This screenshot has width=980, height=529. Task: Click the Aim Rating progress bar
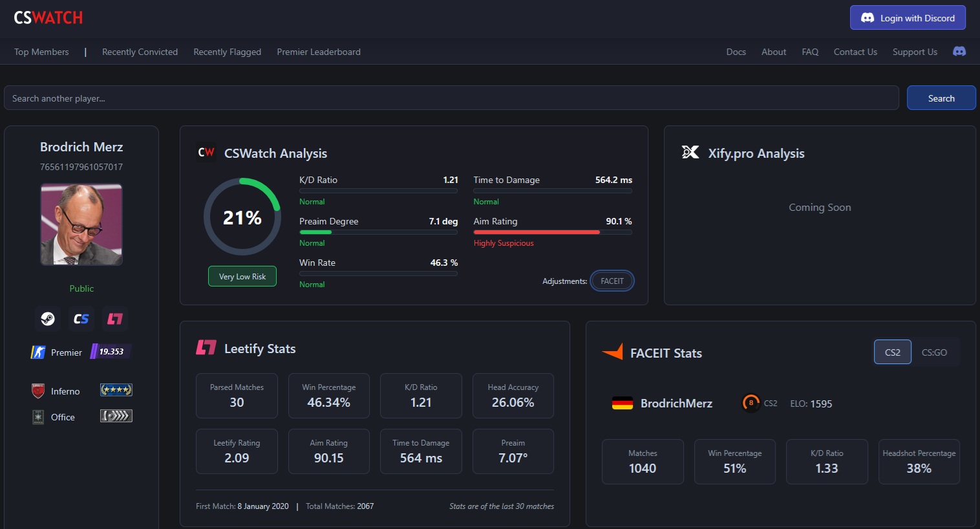(553, 232)
